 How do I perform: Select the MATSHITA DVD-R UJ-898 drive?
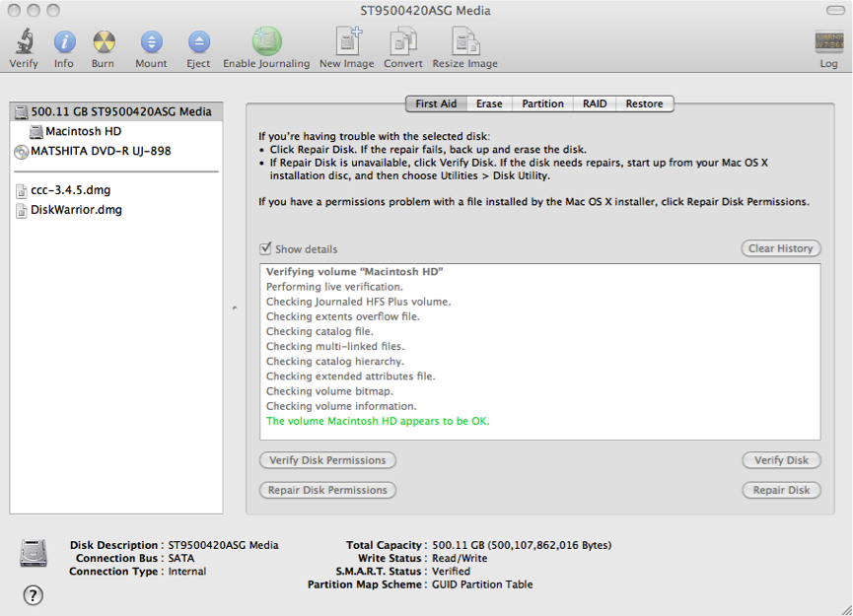tap(116, 151)
